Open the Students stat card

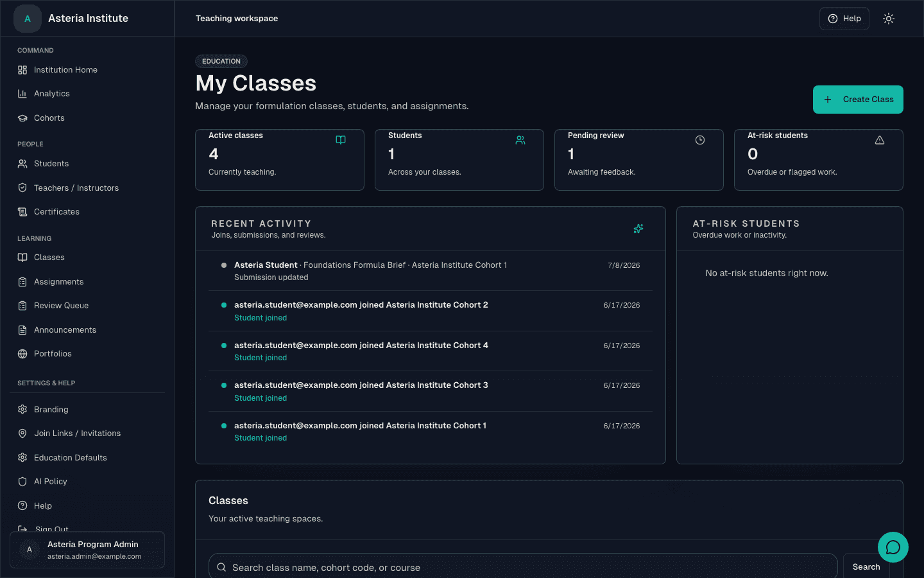pos(459,160)
